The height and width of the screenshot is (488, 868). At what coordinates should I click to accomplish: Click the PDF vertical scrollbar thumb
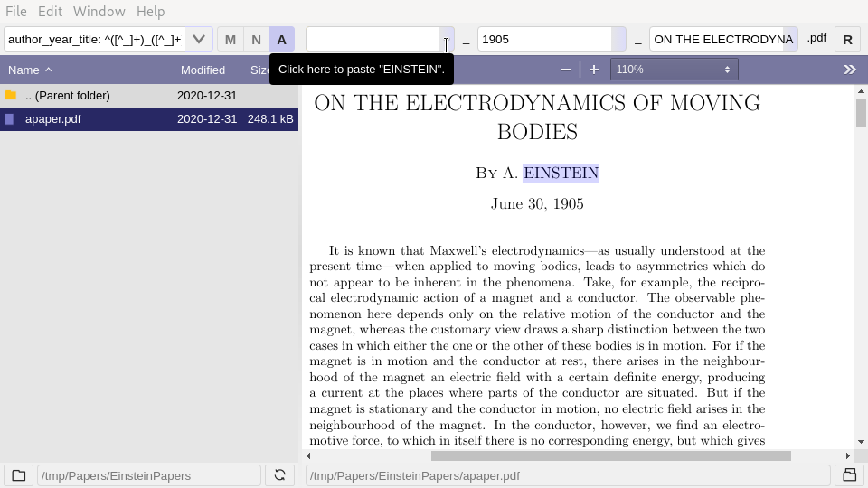pos(861,113)
